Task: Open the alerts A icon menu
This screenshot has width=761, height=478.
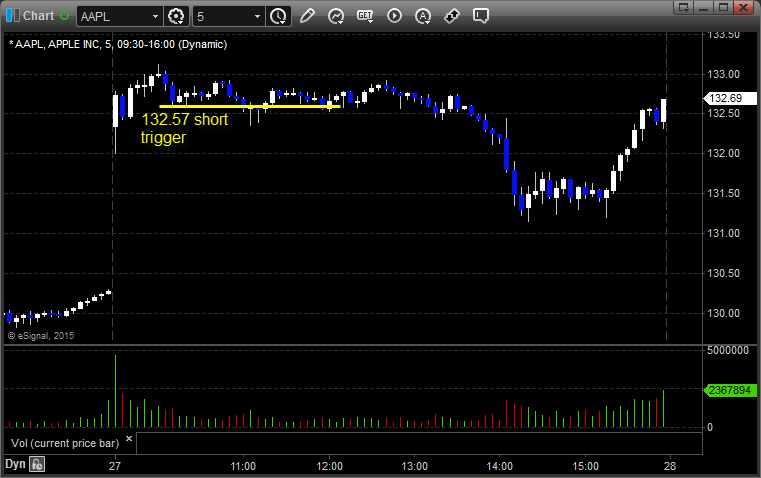Action: [x=423, y=16]
